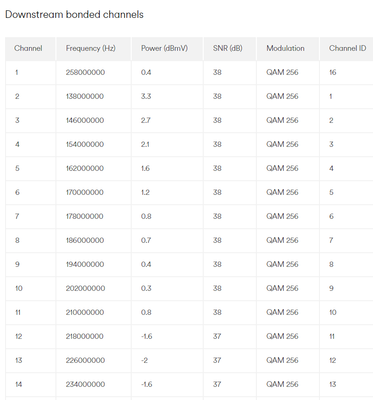Screen dimensions: 373x400
Task: Select the Downstream bonded channels heading
Action: pos(74,15)
